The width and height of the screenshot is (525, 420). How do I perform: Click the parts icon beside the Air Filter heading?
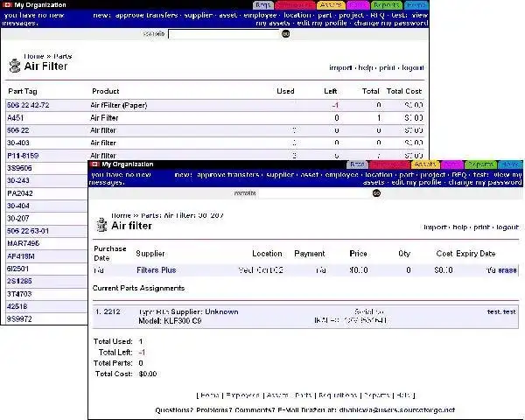point(14,66)
